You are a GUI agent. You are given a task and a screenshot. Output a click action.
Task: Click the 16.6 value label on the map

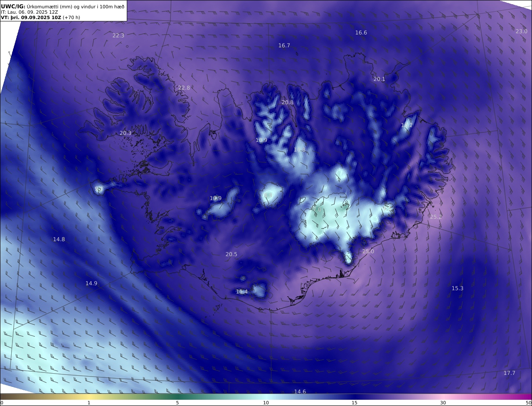361,33
